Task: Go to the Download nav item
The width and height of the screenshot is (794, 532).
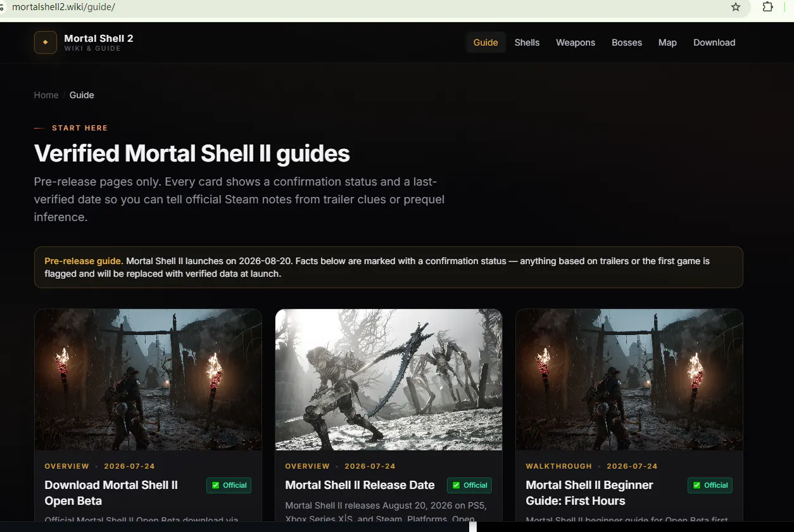Action: click(x=714, y=42)
